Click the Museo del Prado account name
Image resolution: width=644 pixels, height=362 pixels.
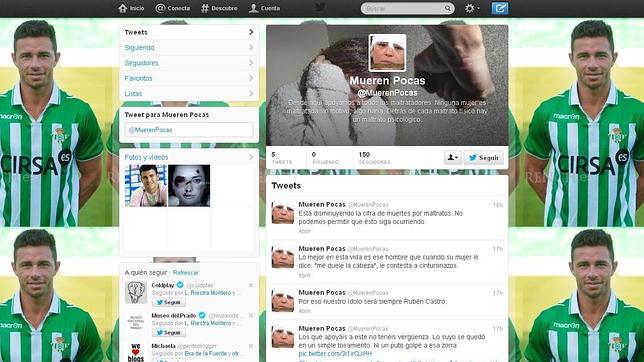click(x=174, y=316)
